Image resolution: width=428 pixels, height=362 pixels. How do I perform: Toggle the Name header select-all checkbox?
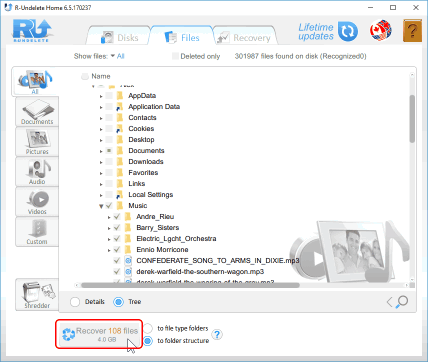point(85,76)
